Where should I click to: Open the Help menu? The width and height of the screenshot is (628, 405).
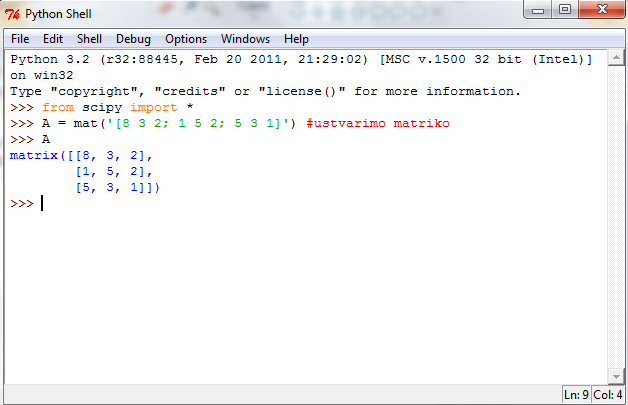(x=296, y=39)
